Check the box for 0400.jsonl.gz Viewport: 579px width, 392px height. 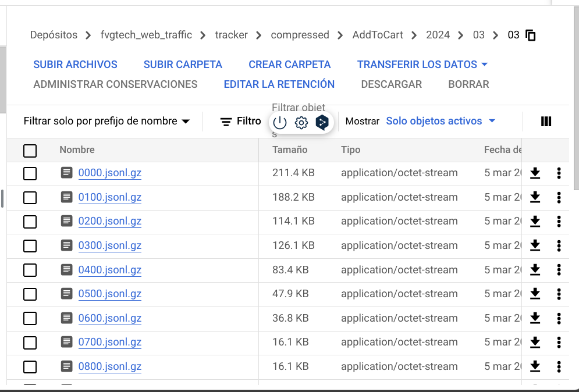[30, 270]
